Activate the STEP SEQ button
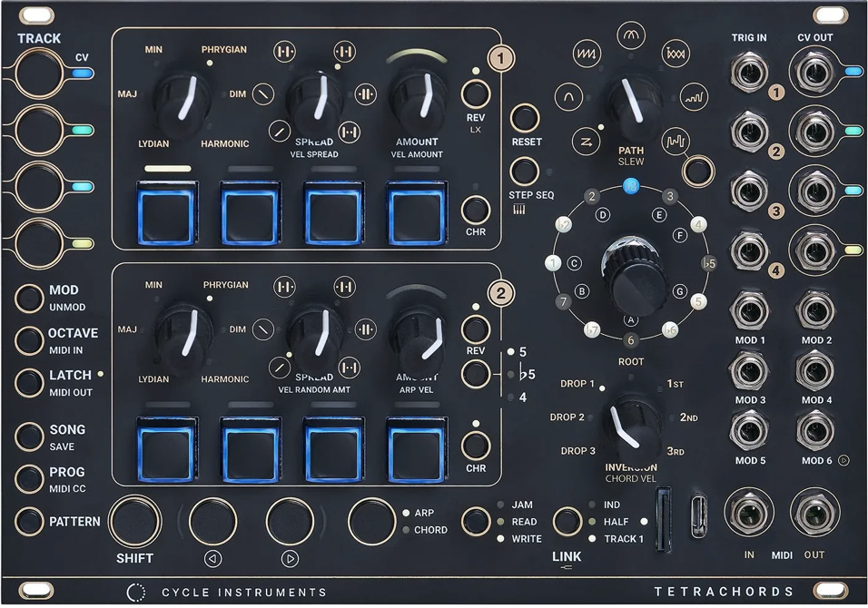Image resolution: width=868 pixels, height=608 pixels. (524, 171)
